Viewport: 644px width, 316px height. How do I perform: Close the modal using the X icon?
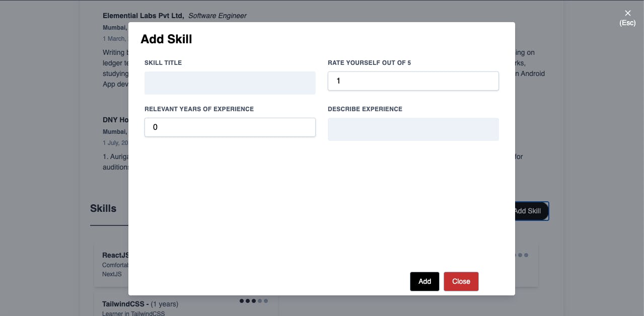(x=627, y=13)
